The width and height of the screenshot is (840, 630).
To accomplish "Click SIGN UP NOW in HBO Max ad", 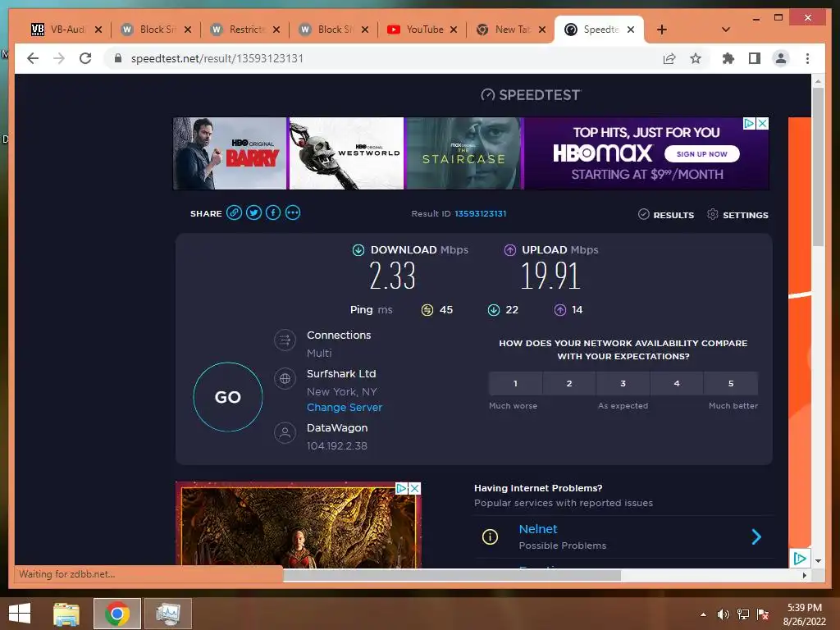I will click(x=702, y=153).
